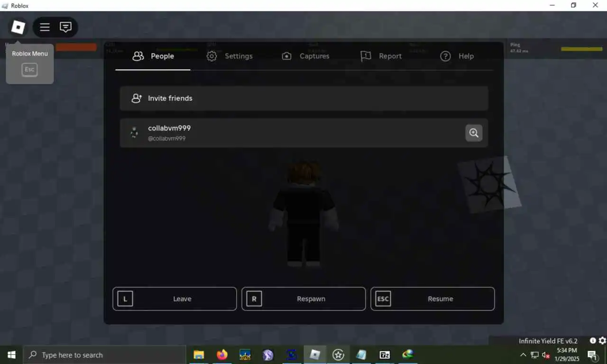
Task: Open the green and blue globe taskbar icon
Action: point(408,355)
